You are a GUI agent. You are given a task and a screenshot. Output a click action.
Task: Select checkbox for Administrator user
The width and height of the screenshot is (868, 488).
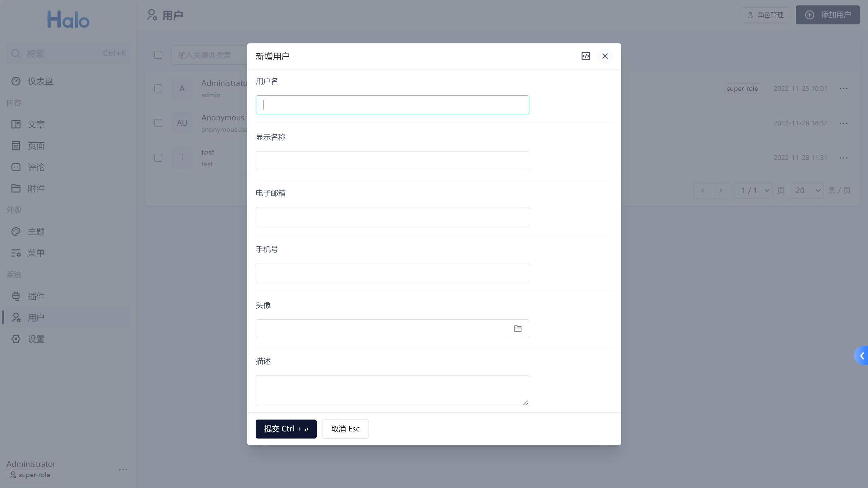[x=158, y=88]
